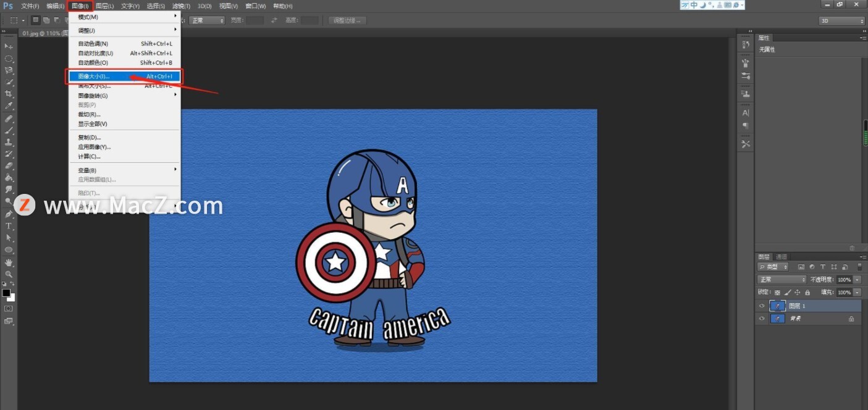Select the Ellipse shape tool

pos(9,250)
